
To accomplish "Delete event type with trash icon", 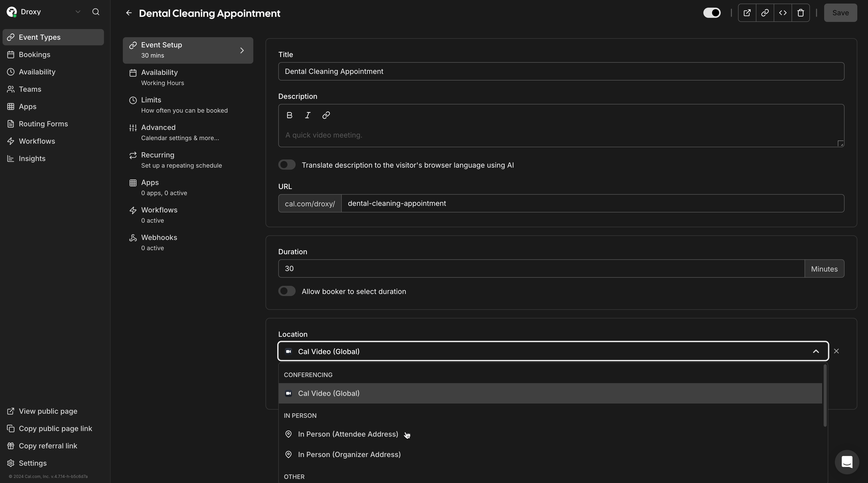I will tap(801, 13).
